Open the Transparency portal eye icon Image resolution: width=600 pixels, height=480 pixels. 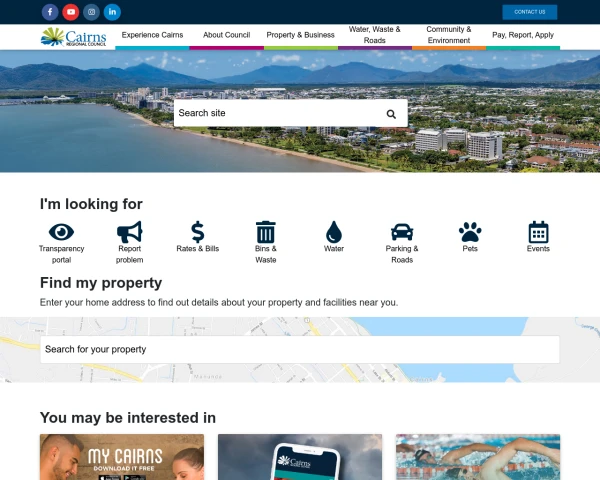61,232
